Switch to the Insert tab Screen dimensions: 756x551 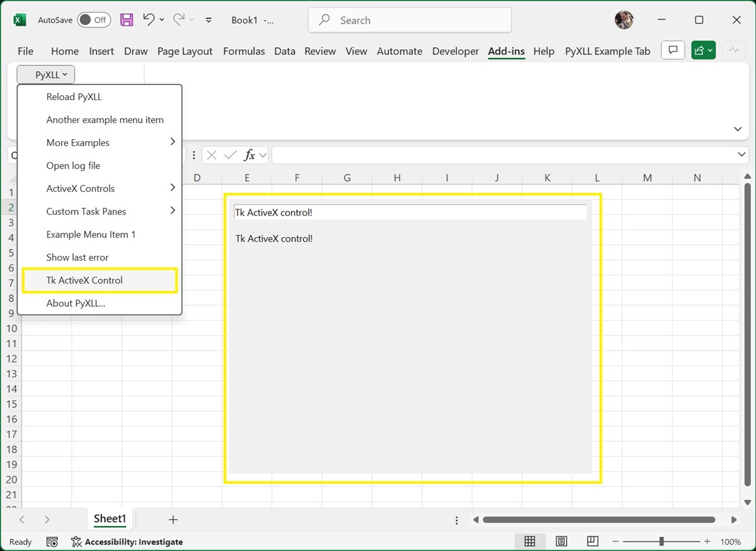102,51
